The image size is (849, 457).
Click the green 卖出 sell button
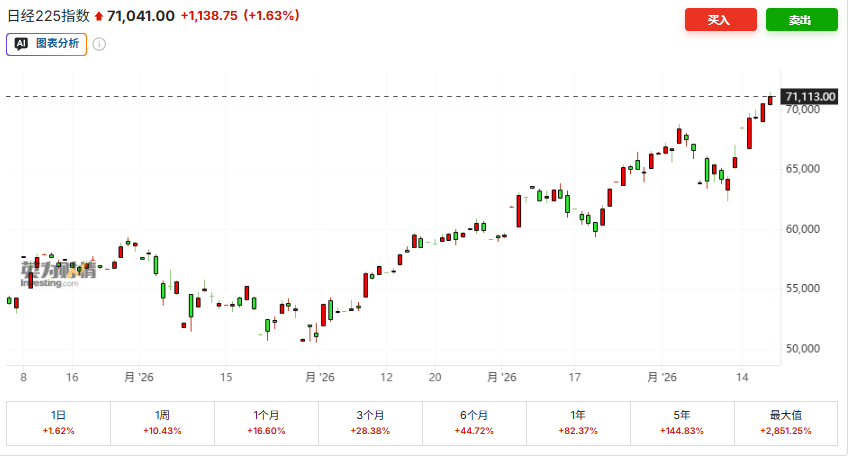tap(801, 19)
